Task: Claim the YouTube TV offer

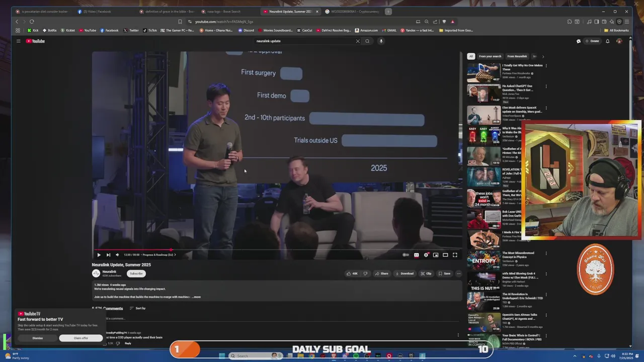Action: (x=80, y=338)
